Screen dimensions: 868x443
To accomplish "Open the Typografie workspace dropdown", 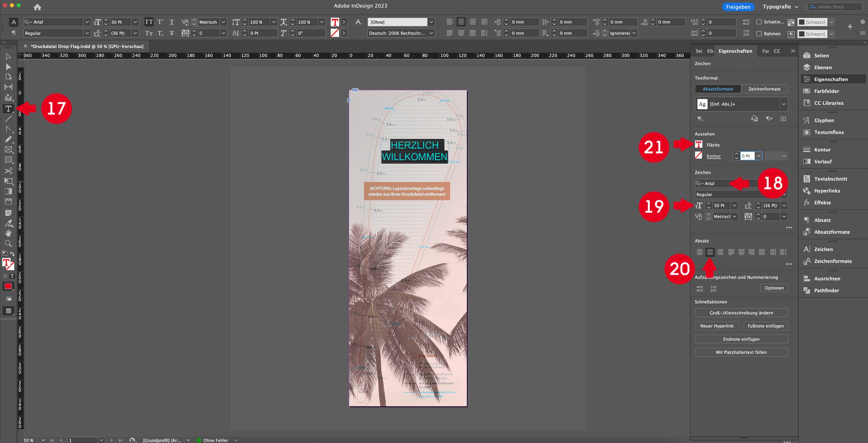I will pyautogui.click(x=780, y=6).
